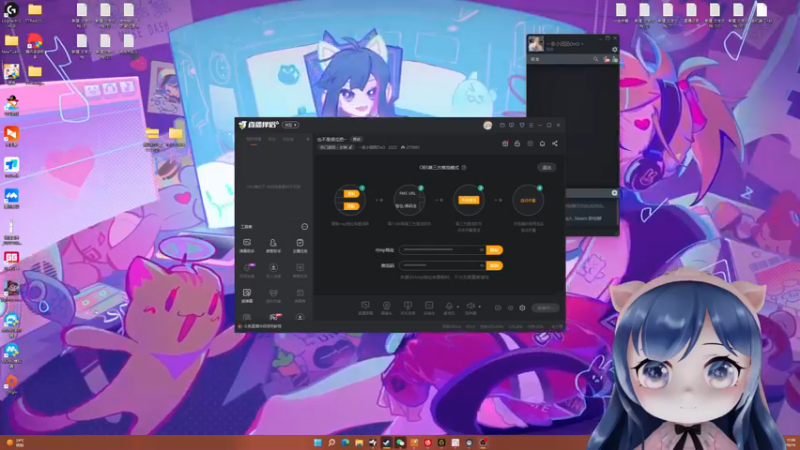Select the second scene tab

click(272, 139)
